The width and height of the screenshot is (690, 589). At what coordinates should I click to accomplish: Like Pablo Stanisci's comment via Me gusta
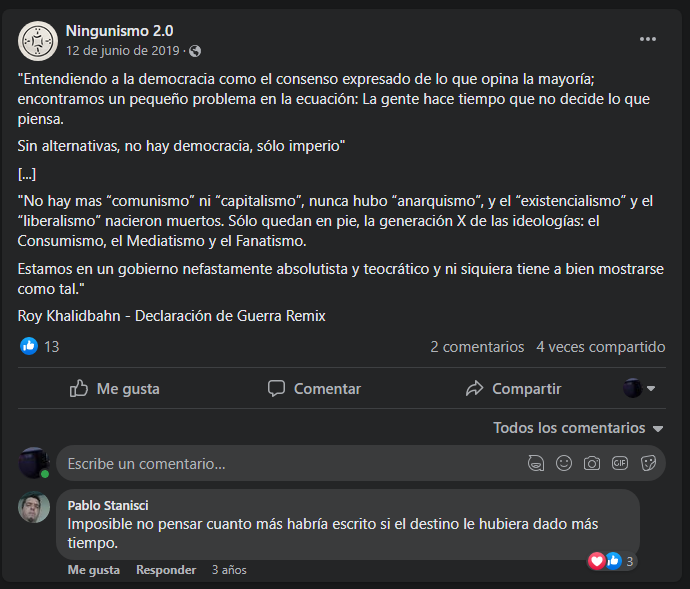(94, 570)
